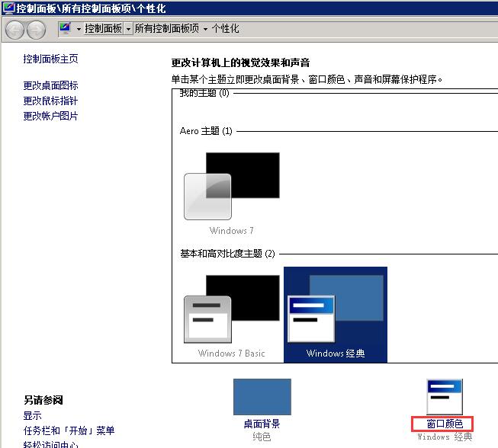Open the 窗口颜色 link
The image size is (498, 448).
click(x=445, y=424)
